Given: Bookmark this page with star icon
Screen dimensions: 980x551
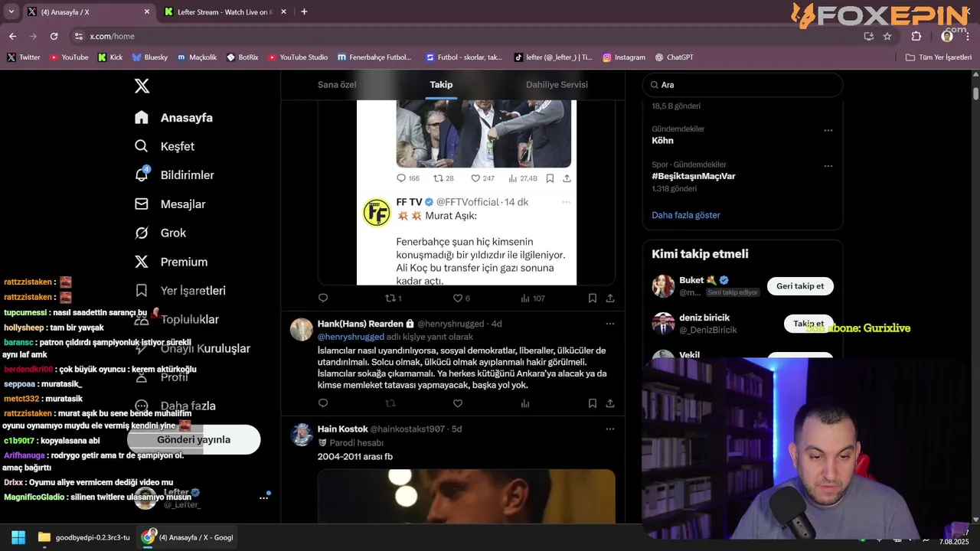Looking at the screenshot, I should [x=887, y=36].
